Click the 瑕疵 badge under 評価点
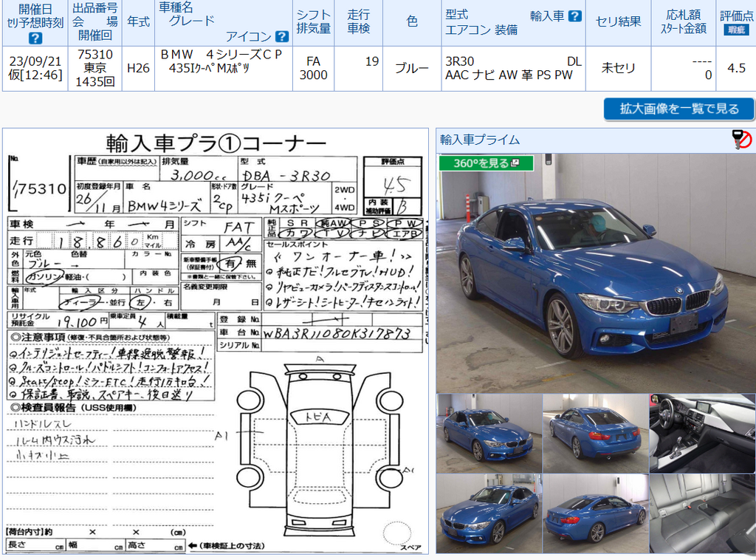This screenshot has height=560, width=756. tap(736, 30)
